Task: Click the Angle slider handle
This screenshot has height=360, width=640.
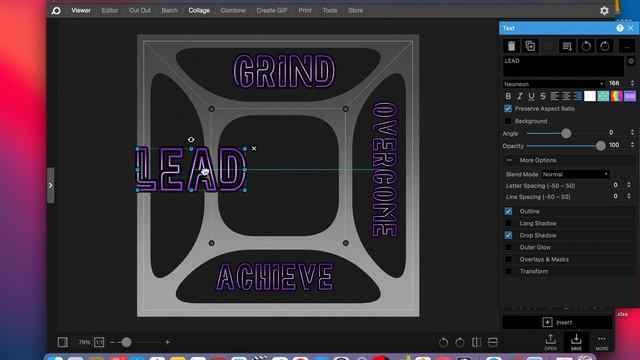Action: [566, 133]
